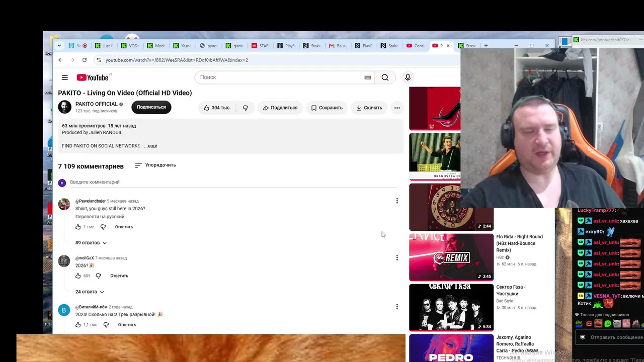Open options menu for @Pawelandbajer comment
The height and width of the screenshot is (362, 644).
pyautogui.click(x=397, y=201)
